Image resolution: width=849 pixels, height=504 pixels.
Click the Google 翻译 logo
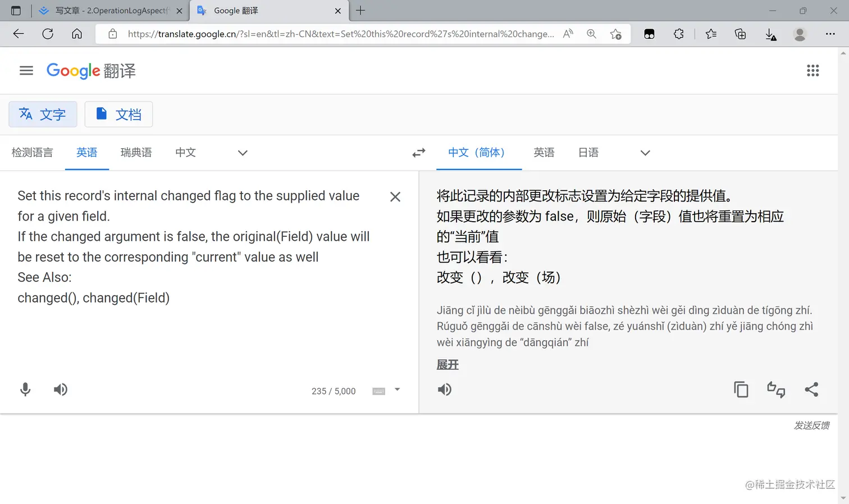pyautogui.click(x=91, y=71)
